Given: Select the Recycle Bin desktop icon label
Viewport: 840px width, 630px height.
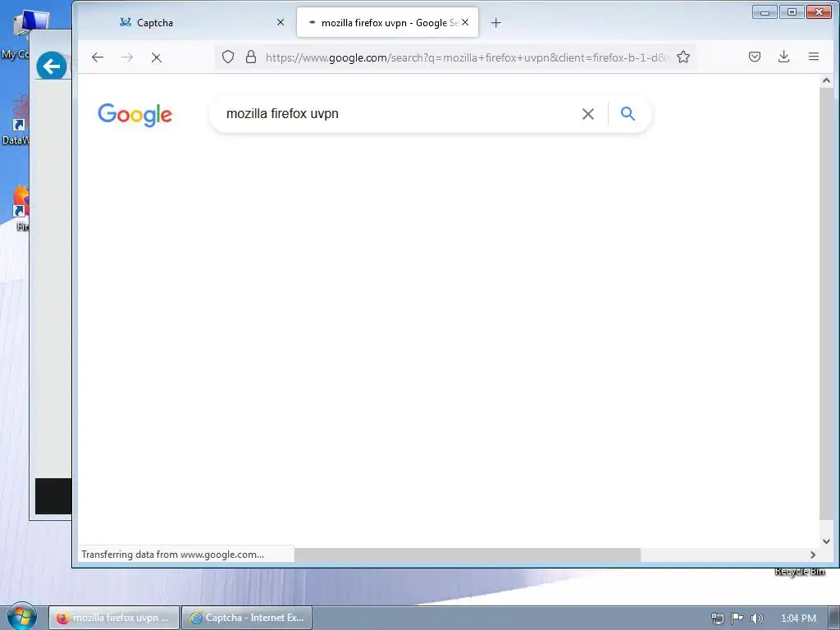Looking at the screenshot, I should tap(800, 572).
